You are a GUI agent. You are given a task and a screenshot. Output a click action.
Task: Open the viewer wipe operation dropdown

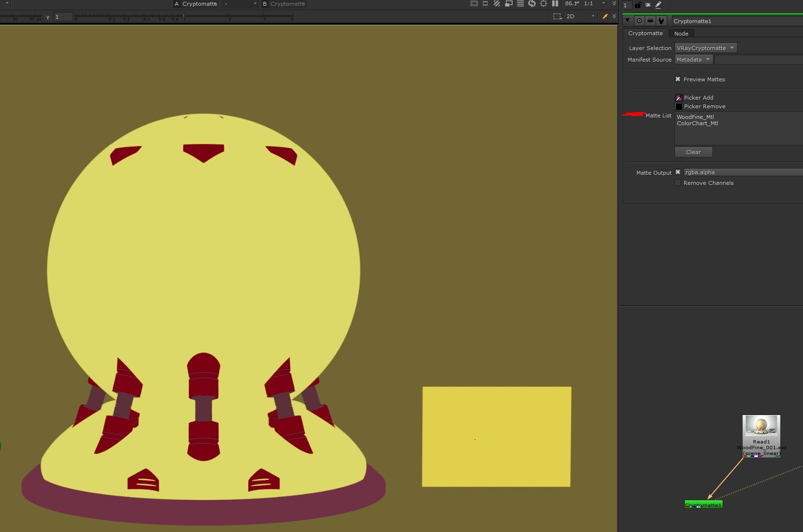tap(240, 4)
